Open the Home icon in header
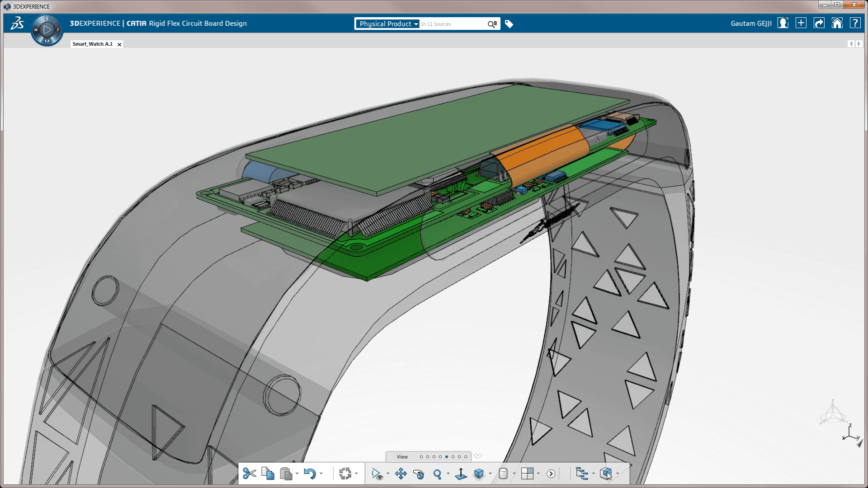This screenshot has width=868, height=488. (837, 23)
